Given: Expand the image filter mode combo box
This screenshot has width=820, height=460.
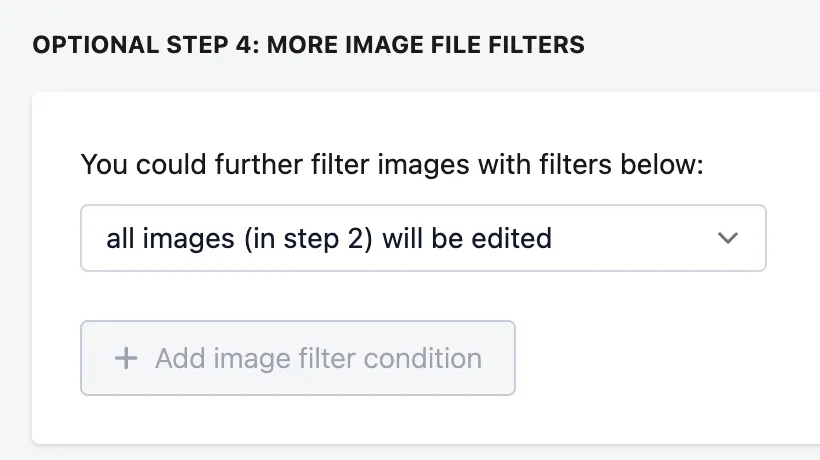Looking at the screenshot, I should [423, 238].
